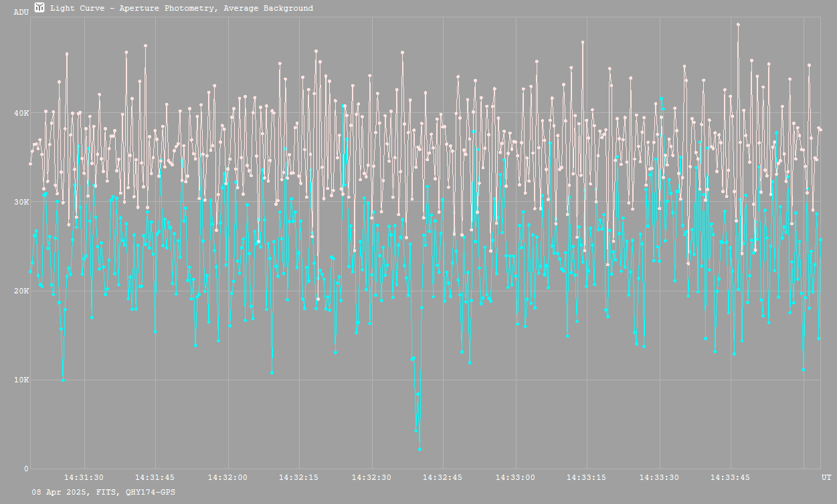Screen dimensions: 837x504
Task: Click the 14:31:30 time label
Action: (x=84, y=477)
